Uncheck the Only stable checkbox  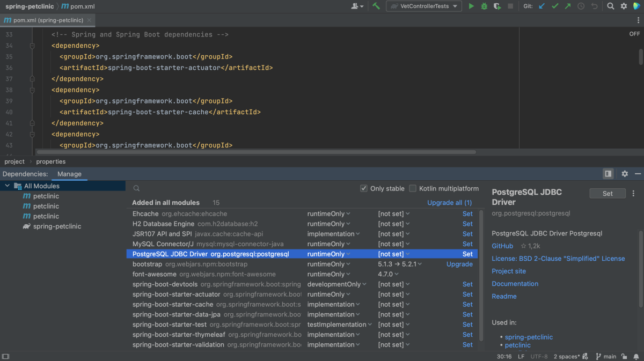[x=364, y=188]
